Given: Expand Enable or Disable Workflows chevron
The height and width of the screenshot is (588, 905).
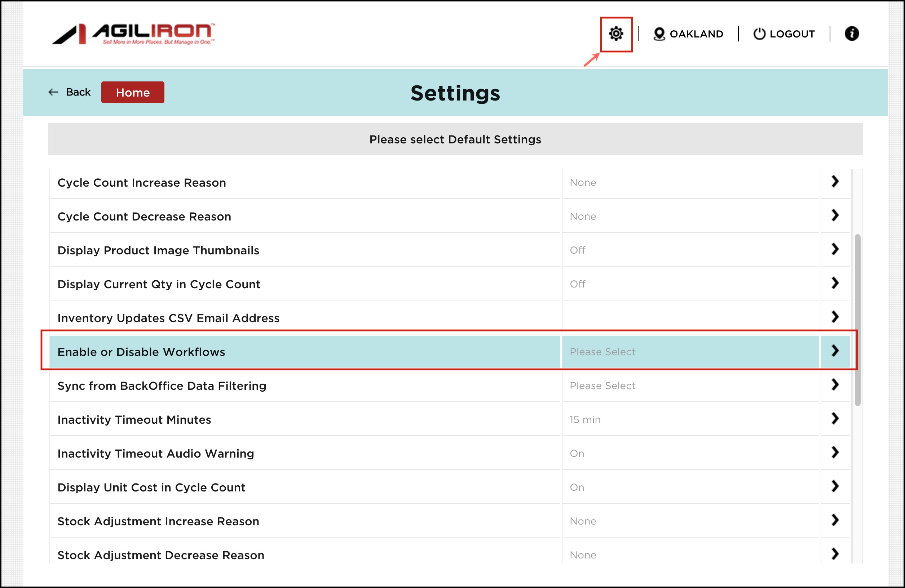Looking at the screenshot, I should pyautogui.click(x=835, y=351).
